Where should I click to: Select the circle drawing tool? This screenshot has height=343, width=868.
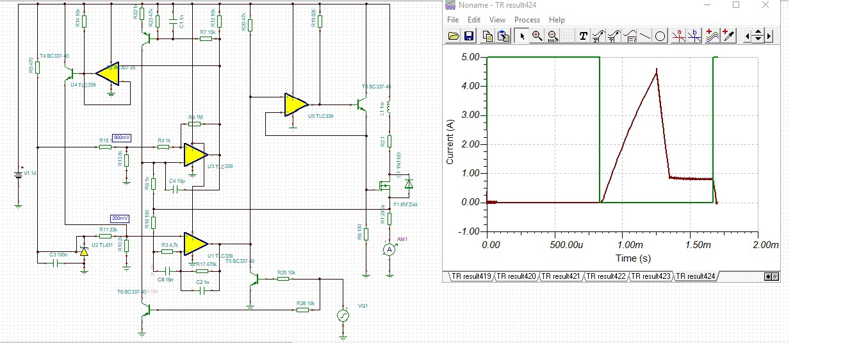pyautogui.click(x=661, y=36)
